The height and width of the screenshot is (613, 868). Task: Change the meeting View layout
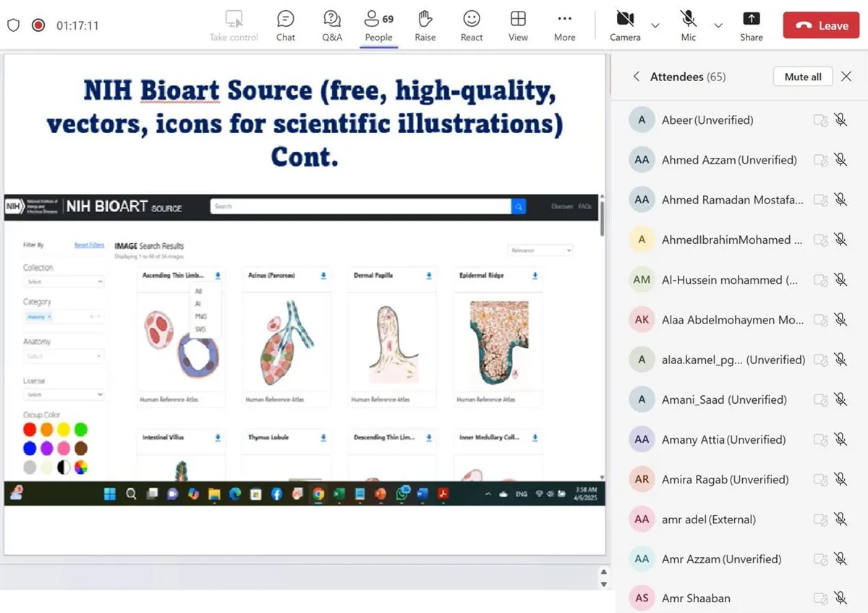point(518,25)
